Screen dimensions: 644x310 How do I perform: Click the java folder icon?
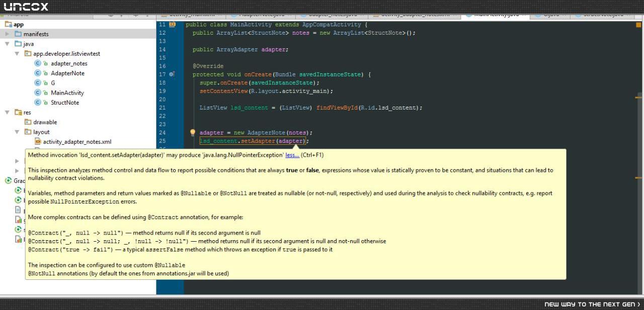(x=18, y=44)
